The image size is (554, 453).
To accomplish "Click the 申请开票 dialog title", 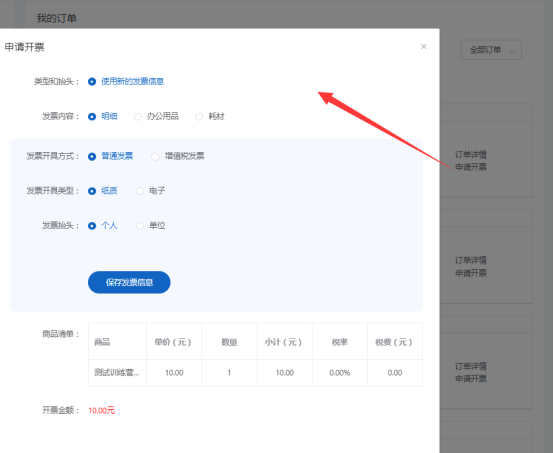I will coord(24,47).
